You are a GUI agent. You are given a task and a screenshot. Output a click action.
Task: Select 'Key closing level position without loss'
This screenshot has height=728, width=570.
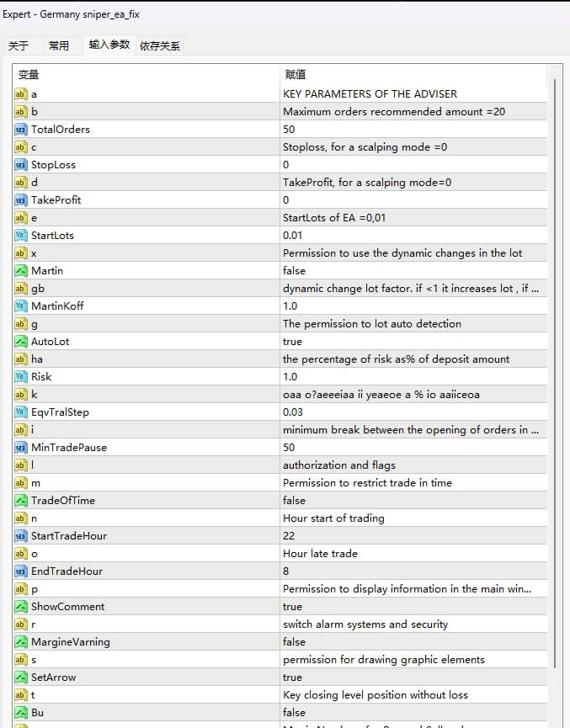point(376,695)
